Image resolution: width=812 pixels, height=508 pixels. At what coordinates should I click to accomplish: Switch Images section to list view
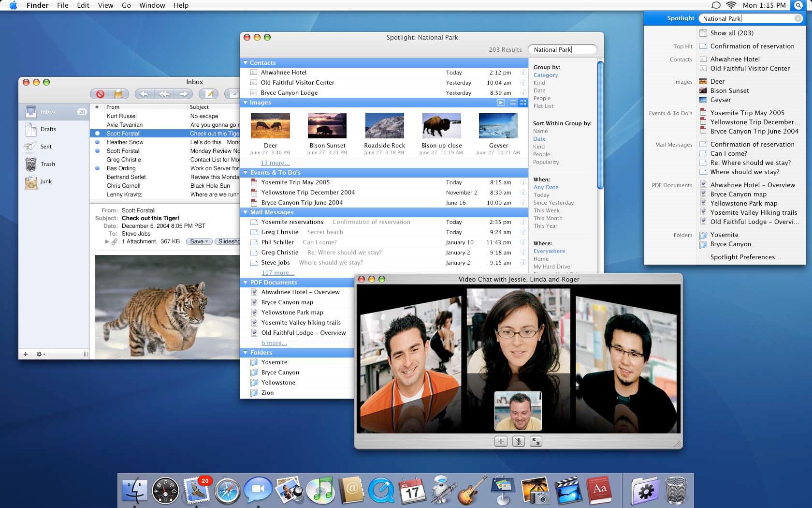coord(513,103)
